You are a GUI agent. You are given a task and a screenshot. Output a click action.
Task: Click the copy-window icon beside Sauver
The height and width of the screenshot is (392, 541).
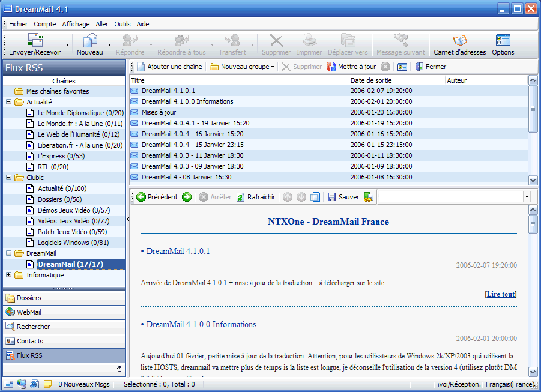click(315, 197)
